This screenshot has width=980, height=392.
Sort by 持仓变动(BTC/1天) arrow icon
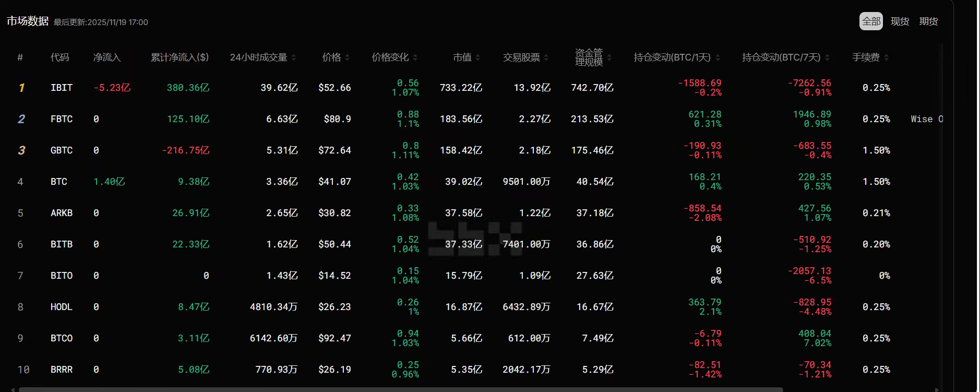[718, 57]
